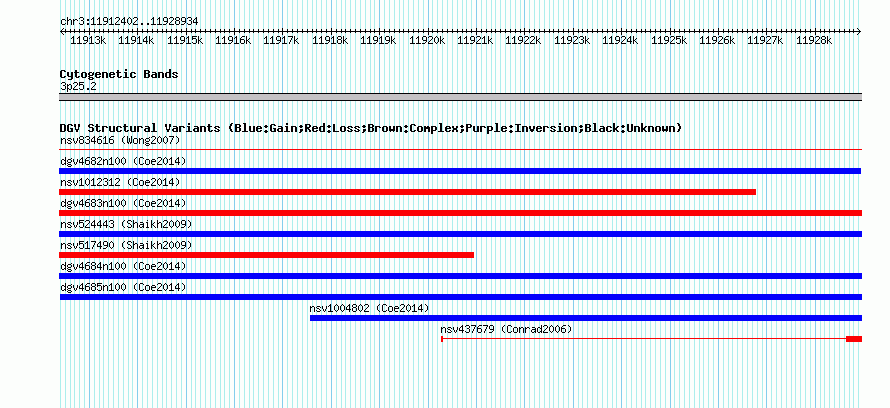Open the dgv4684n100 (Coe2014) label
Screen dimensions: 890x408
click(123, 266)
